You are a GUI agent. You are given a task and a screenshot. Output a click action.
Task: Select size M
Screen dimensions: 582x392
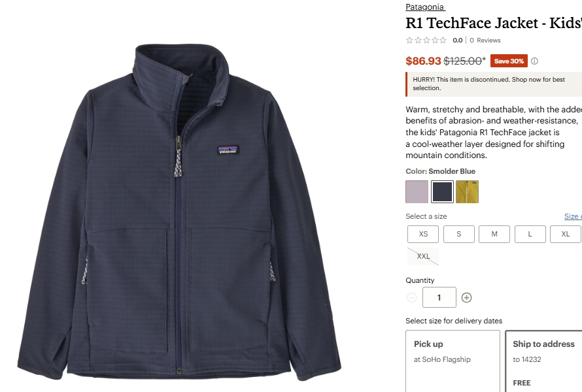494,234
